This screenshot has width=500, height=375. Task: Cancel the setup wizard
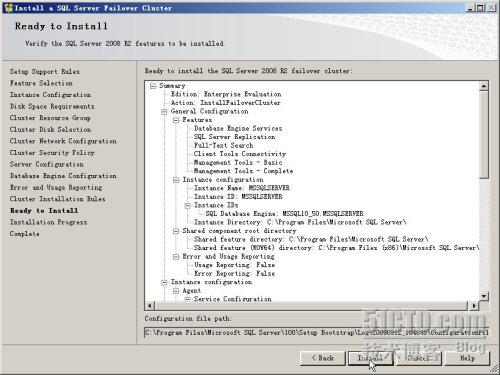point(419,358)
